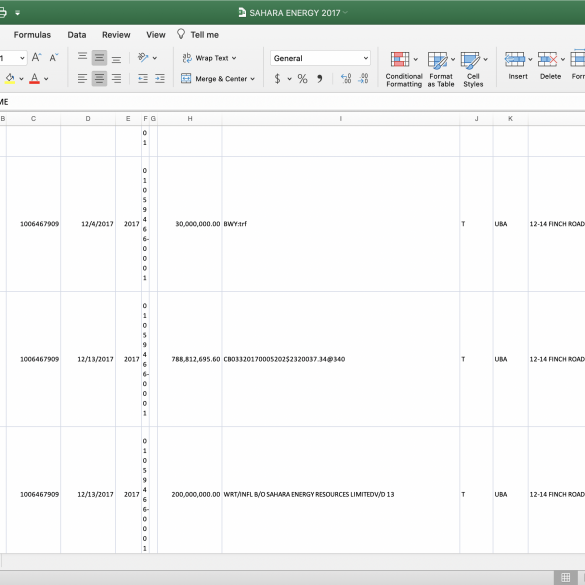
Task: Select cell containing BWY:trf
Action: (341, 224)
